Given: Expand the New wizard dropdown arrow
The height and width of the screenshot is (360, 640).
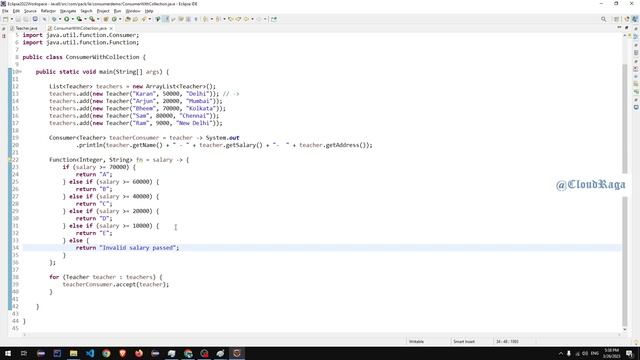Looking at the screenshot, I should pyautogui.click(x=12, y=19).
